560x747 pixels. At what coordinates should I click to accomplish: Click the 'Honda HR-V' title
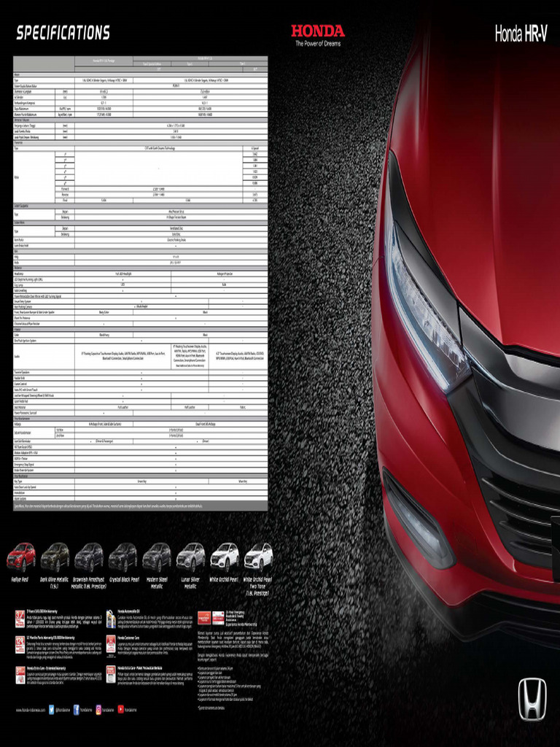click(x=521, y=34)
